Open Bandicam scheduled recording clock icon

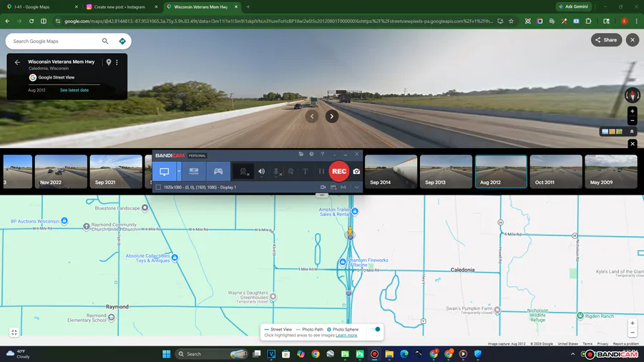pyautogui.click(x=312, y=154)
